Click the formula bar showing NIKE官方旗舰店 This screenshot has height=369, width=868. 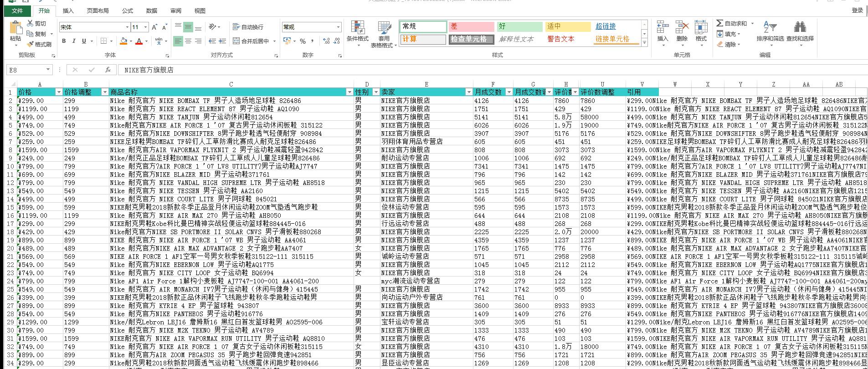click(x=492, y=70)
